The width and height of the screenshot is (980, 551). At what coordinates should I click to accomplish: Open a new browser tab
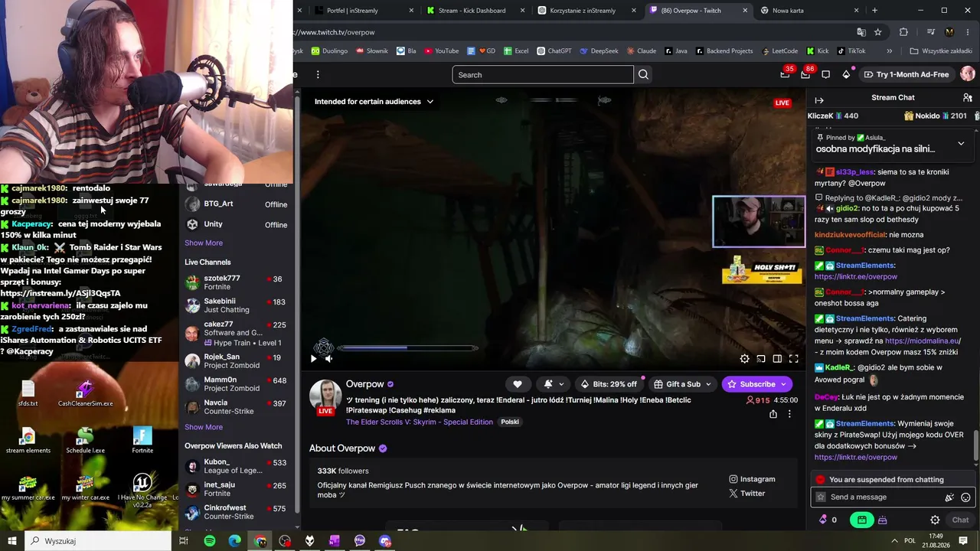click(x=874, y=11)
